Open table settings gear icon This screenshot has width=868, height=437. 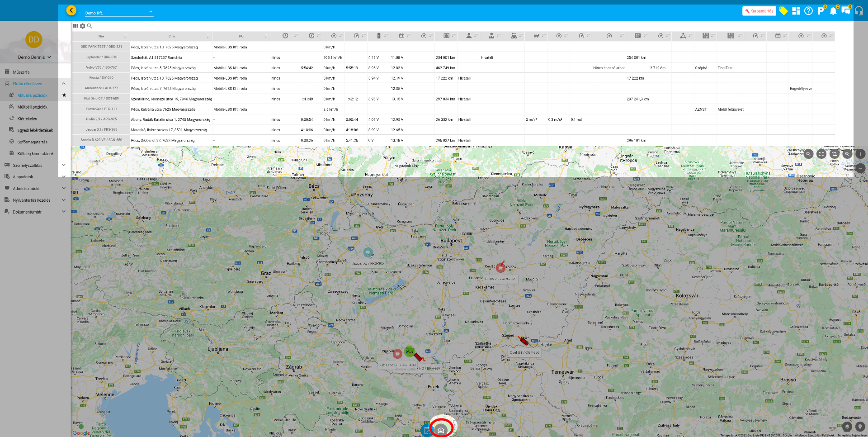click(83, 26)
